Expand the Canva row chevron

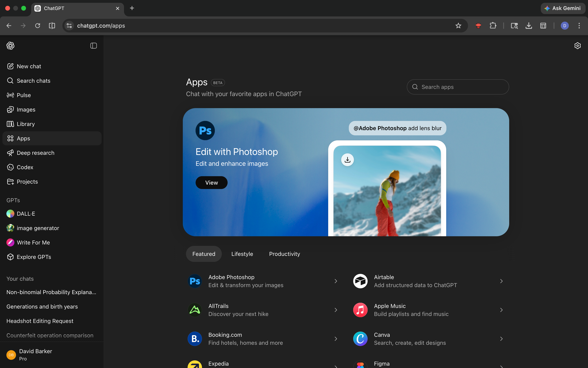tap(501, 339)
